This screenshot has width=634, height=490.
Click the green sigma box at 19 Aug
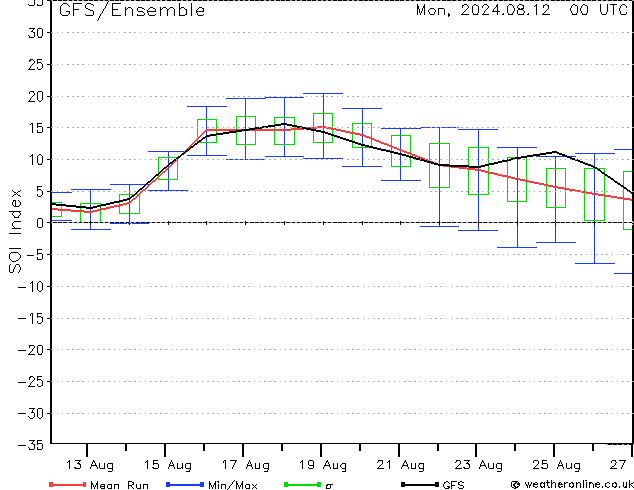point(323,128)
